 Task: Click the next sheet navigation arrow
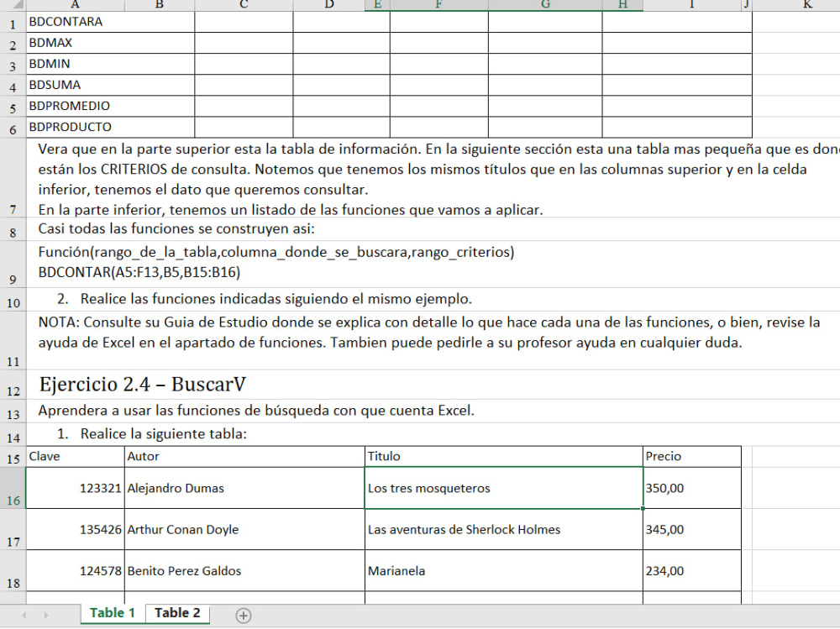point(46,615)
